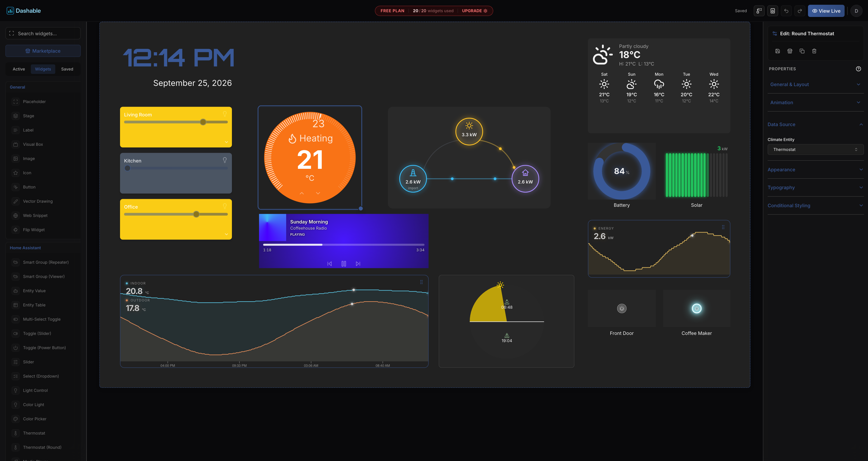Click the replace-widget icon next to Saved
This screenshot has height=461, width=868.
click(759, 11)
